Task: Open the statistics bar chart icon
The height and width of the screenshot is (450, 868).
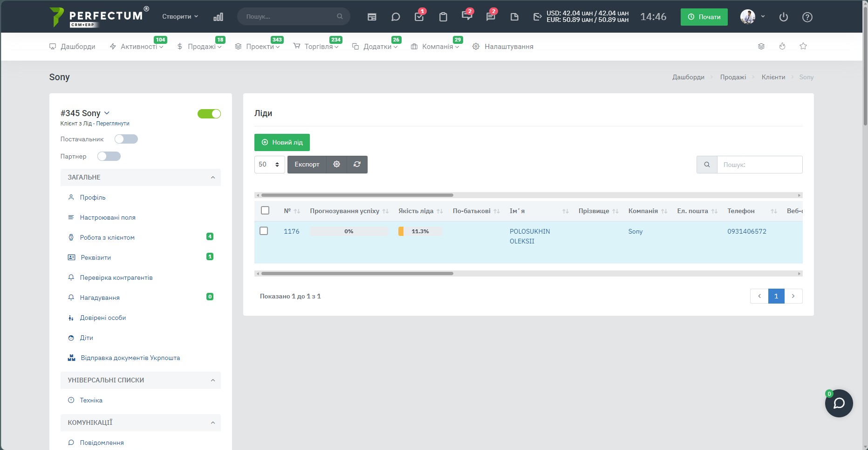Action: [x=218, y=17]
